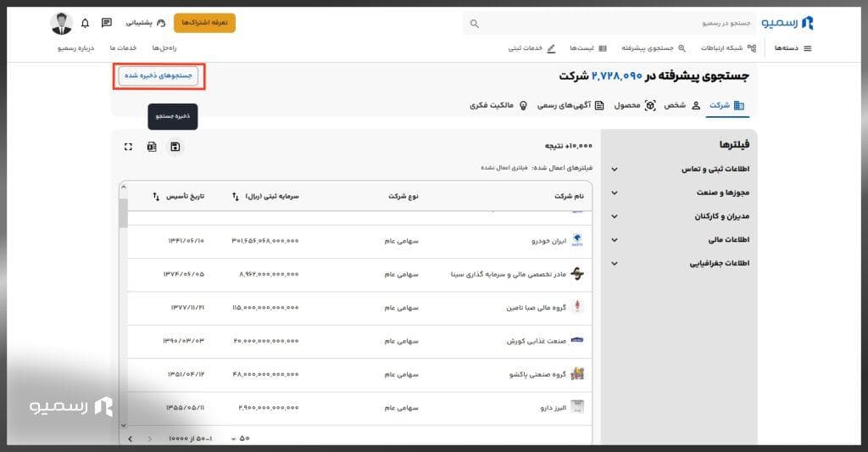The image size is (868, 452).
Task: Select the شخص tab
Action: pyautogui.click(x=682, y=105)
